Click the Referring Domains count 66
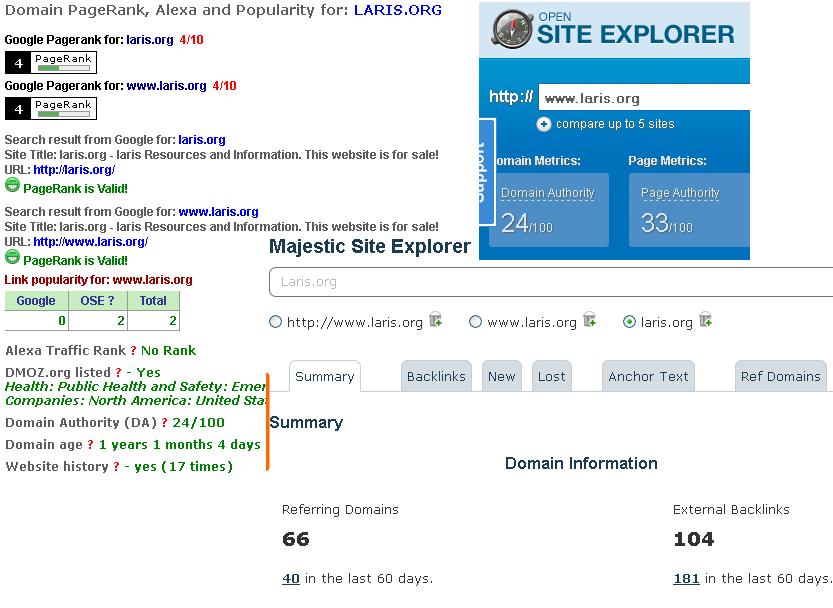 coord(296,539)
